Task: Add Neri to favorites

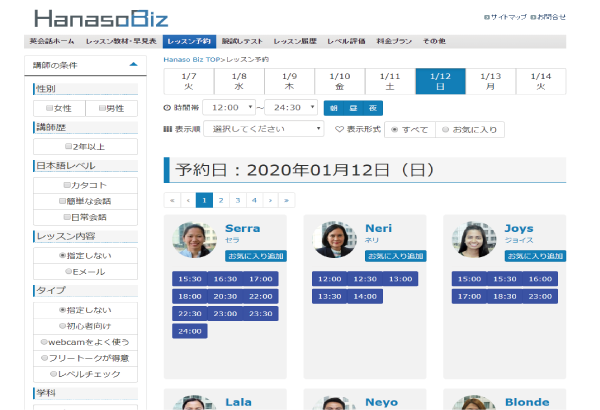Action: point(396,256)
